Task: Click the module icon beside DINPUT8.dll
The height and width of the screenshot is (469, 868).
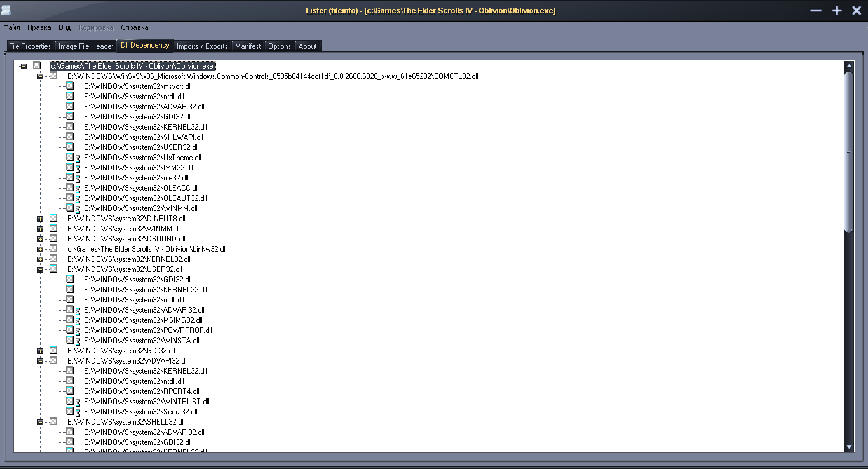Action: coord(53,218)
